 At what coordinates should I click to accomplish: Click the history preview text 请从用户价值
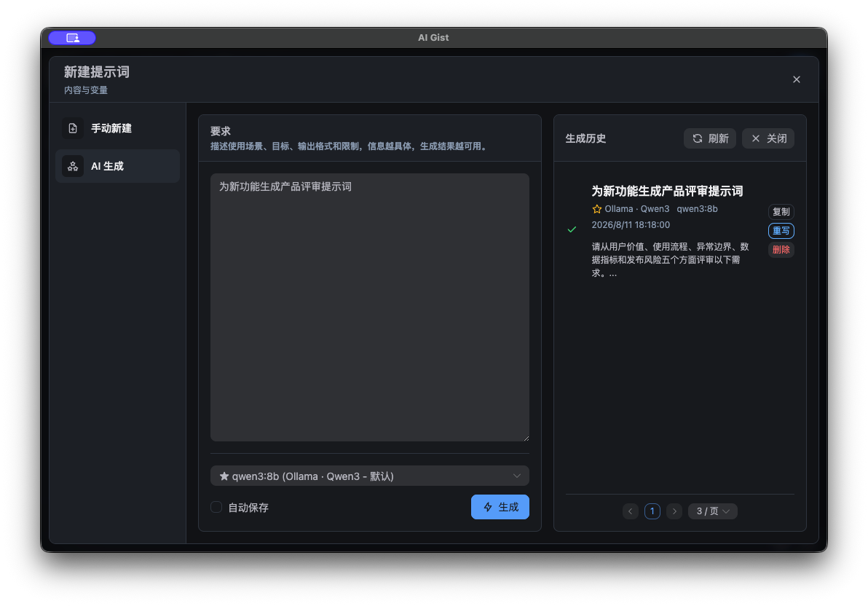671,260
